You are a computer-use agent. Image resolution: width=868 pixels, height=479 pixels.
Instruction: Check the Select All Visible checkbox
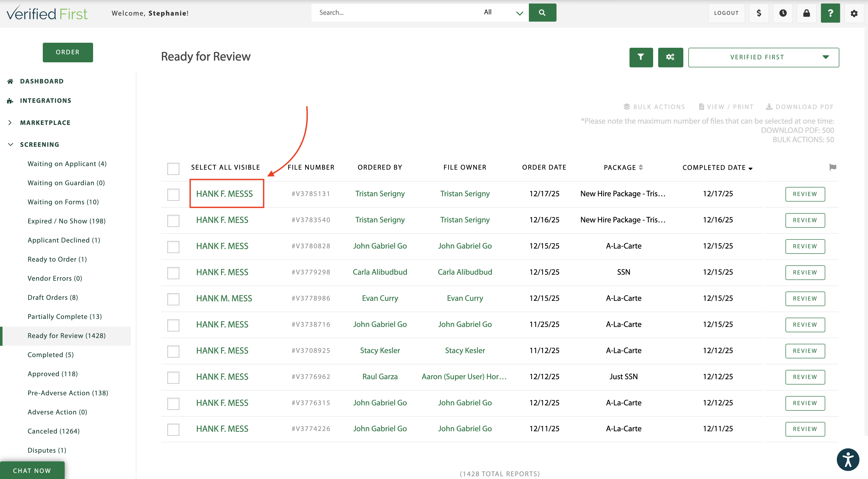tap(173, 168)
